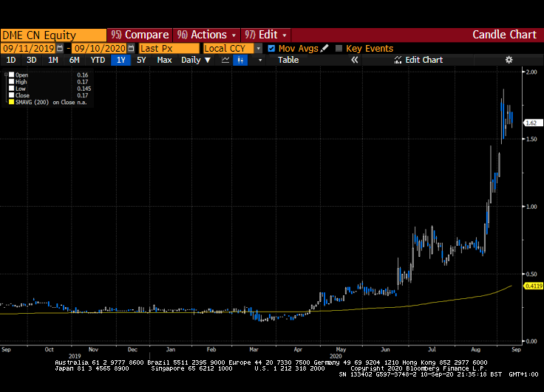Switch to line chart view icon
544x392 pixels.
(225, 60)
